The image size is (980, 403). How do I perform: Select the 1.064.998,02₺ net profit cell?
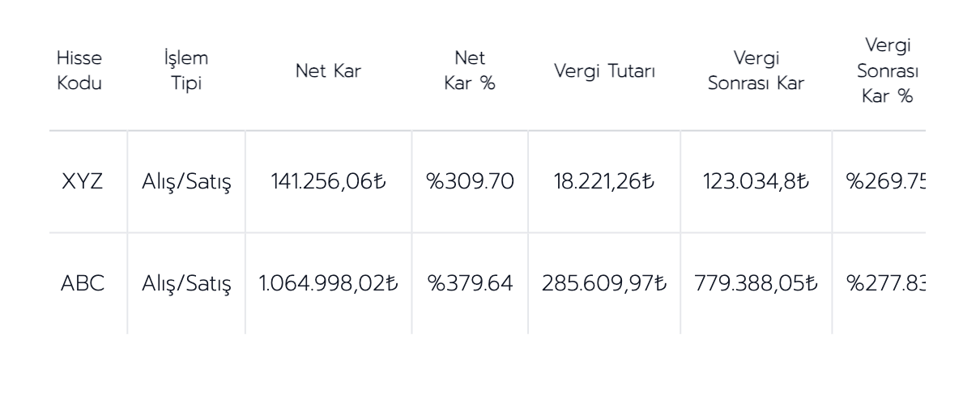point(328,283)
